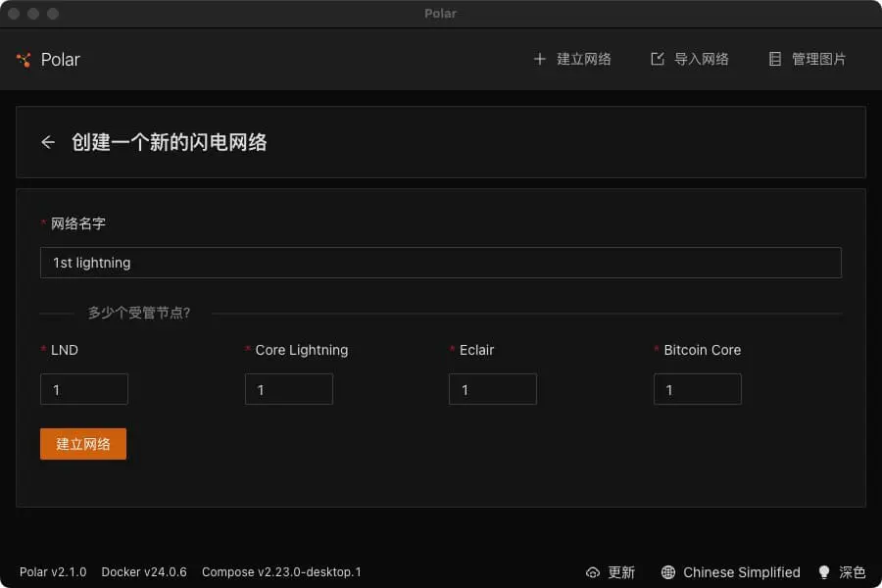Focus the LND node count field

point(84,389)
